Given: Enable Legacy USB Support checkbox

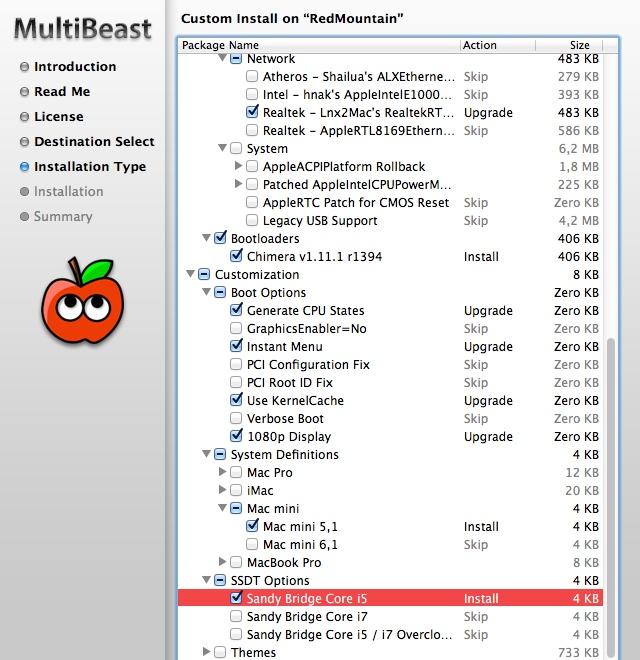Looking at the screenshot, I should [252, 220].
